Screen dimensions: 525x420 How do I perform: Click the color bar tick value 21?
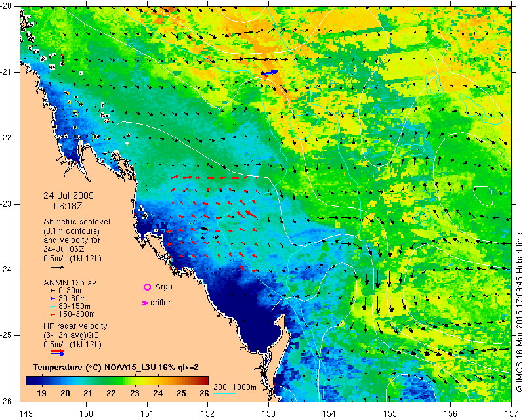tap(88, 394)
